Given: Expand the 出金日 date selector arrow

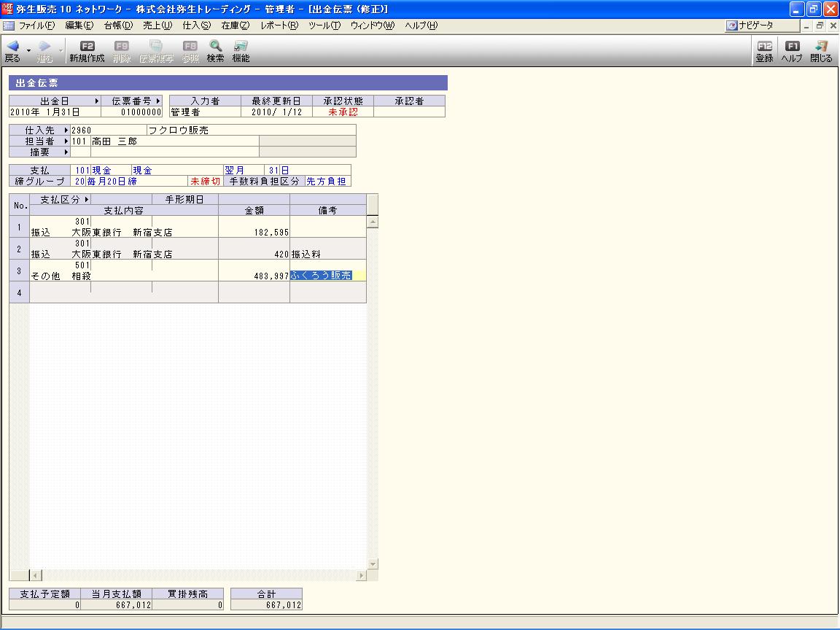Looking at the screenshot, I should point(97,101).
